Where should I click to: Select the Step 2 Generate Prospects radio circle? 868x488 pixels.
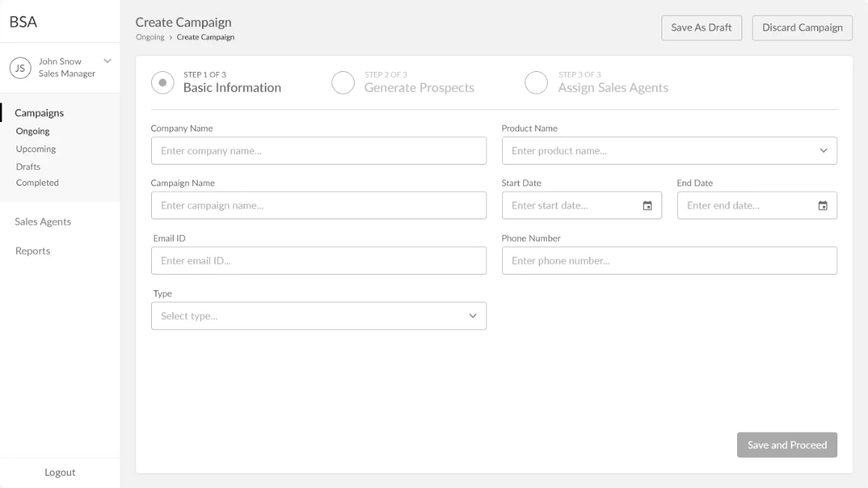(343, 82)
